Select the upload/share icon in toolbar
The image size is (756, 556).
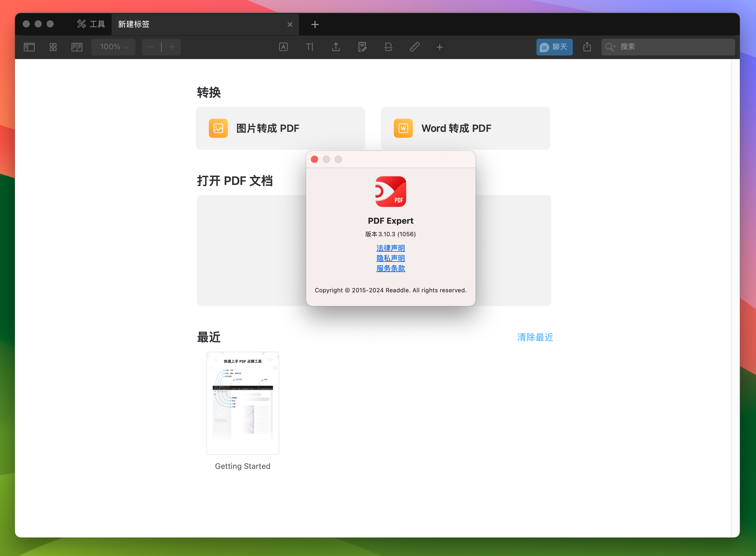click(x=336, y=46)
